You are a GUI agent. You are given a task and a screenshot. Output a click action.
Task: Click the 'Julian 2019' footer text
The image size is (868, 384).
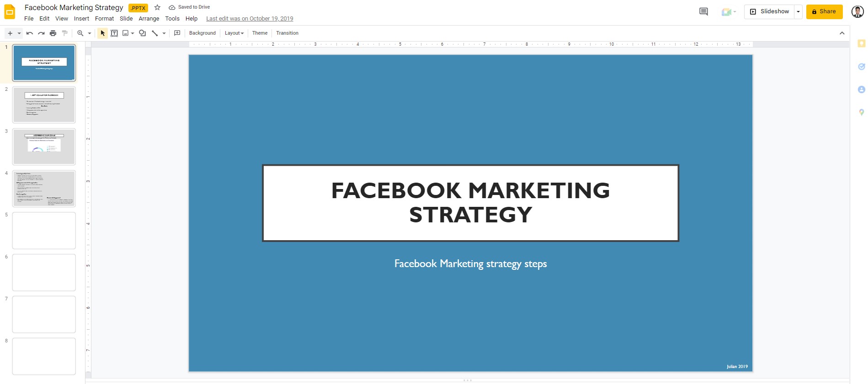point(737,366)
